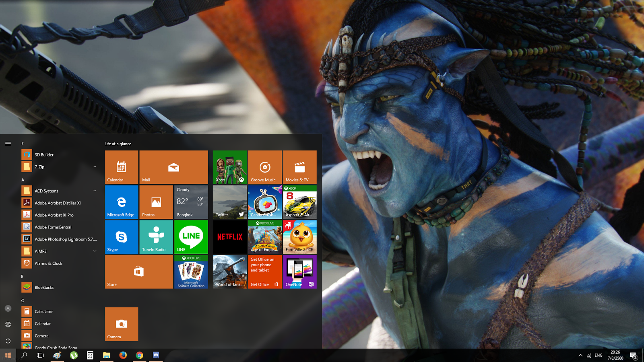The height and width of the screenshot is (362, 644).
Task: Expand the 7-Zip folder chevron
Action: click(x=95, y=167)
